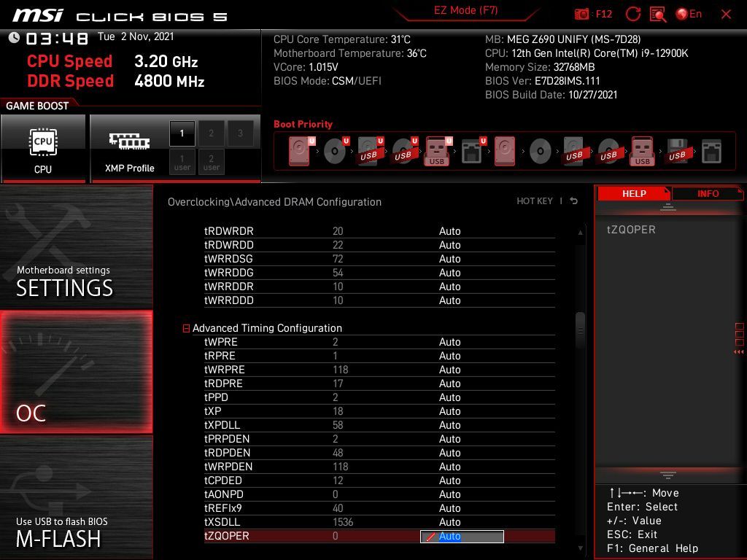Open the GAME BOOST label tab
Viewport: 747px width, 560px height.
click(x=37, y=106)
